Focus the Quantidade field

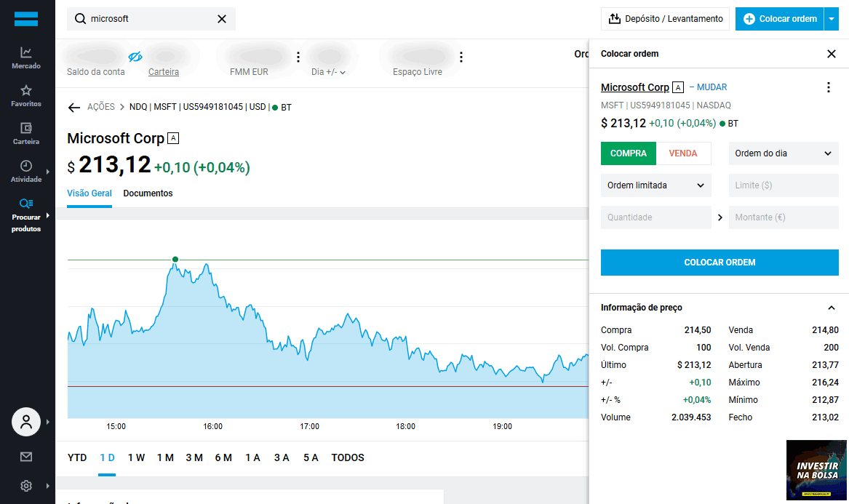coord(655,217)
